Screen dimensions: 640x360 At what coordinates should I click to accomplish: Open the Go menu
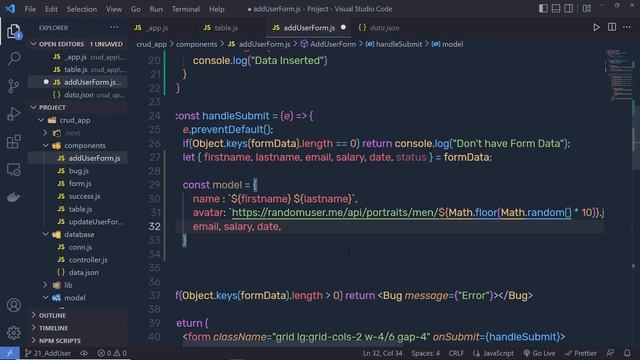tap(136, 9)
